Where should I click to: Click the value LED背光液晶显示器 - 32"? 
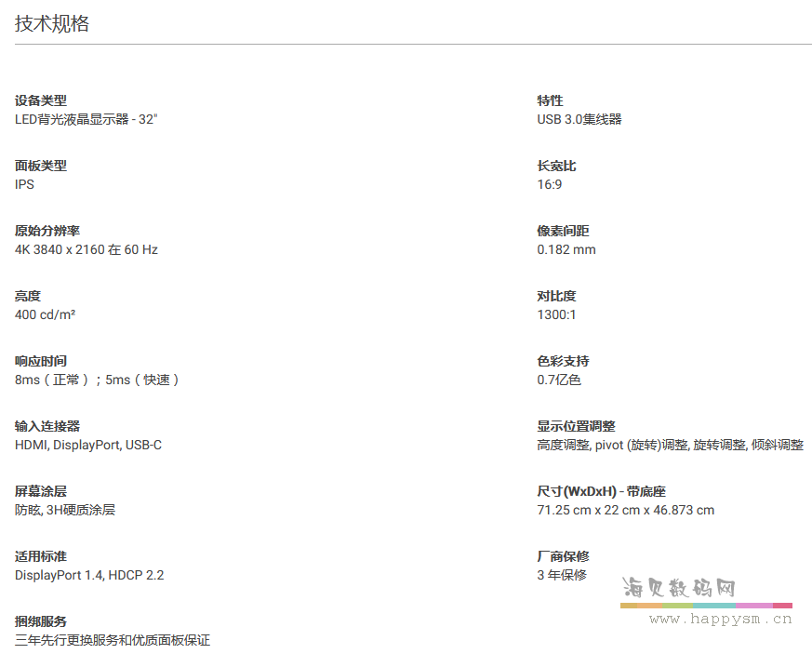(86, 120)
